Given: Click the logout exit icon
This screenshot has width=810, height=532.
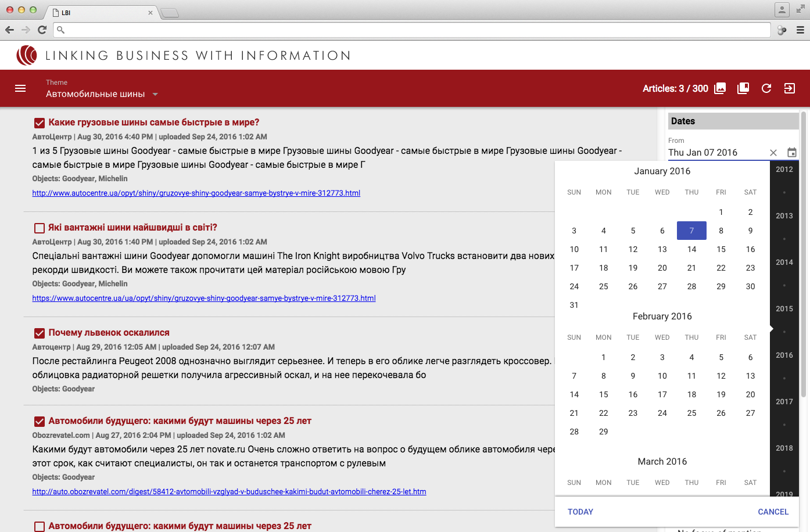Looking at the screenshot, I should click(790, 88).
